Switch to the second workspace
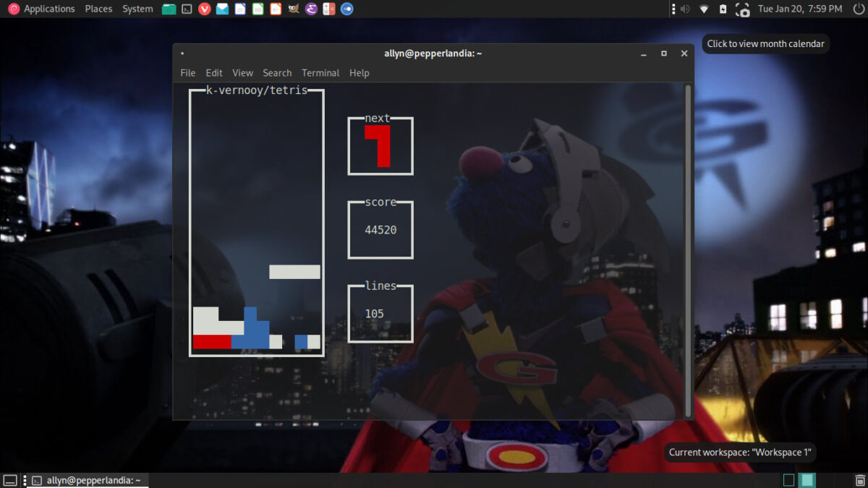The height and width of the screenshot is (488, 868). (x=807, y=480)
